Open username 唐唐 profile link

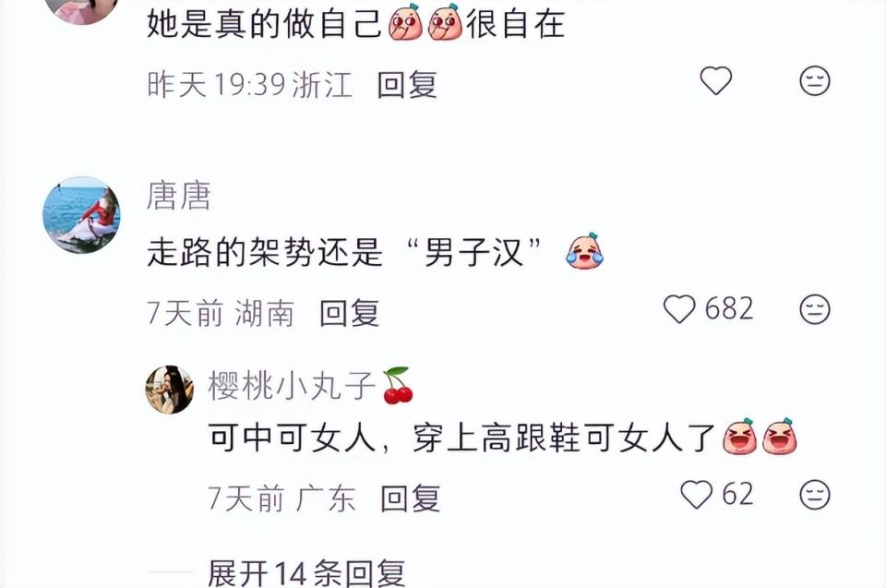pyautogui.click(x=178, y=196)
